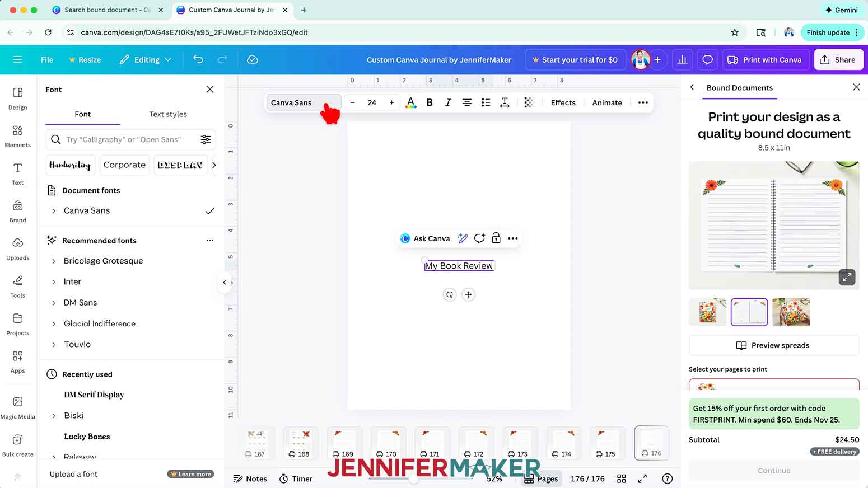Expand Biski font styles
Image resolution: width=868 pixels, height=488 pixels.
pyautogui.click(x=54, y=416)
